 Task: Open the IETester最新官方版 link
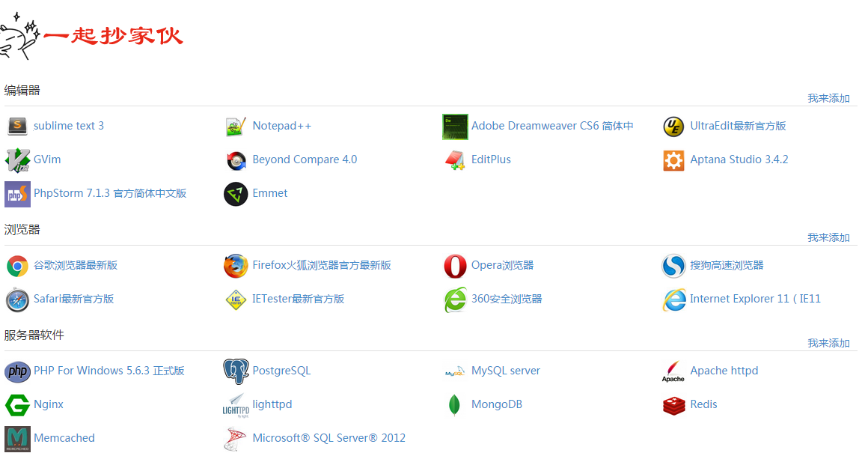[x=298, y=299]
